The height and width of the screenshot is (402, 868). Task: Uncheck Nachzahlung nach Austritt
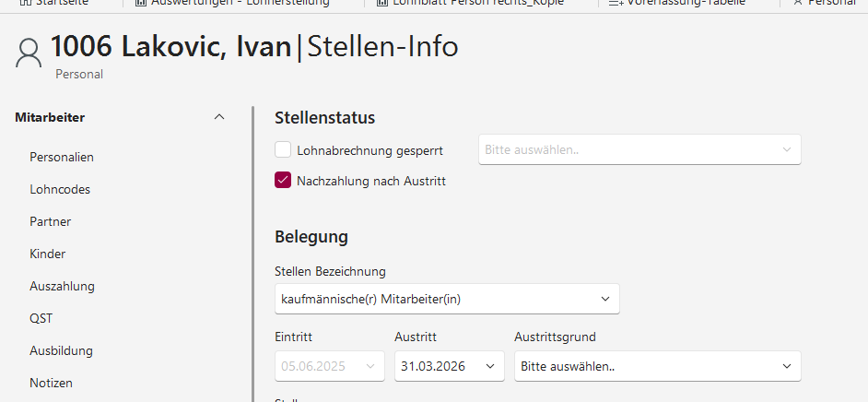pos(283,181)
